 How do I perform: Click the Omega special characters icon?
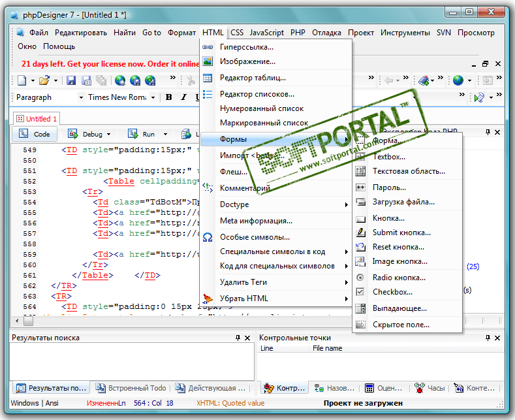pyautogui.click(x=208, y=237)
